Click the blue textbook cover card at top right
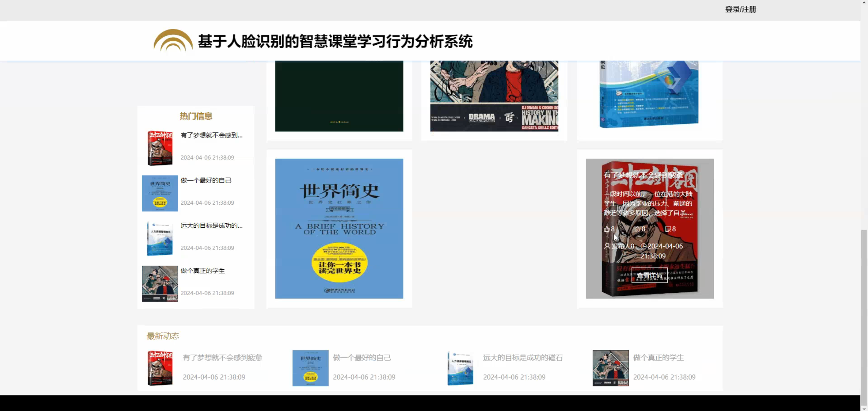The width and height of the screenshot is (868, 411). [x=649, y=94]
